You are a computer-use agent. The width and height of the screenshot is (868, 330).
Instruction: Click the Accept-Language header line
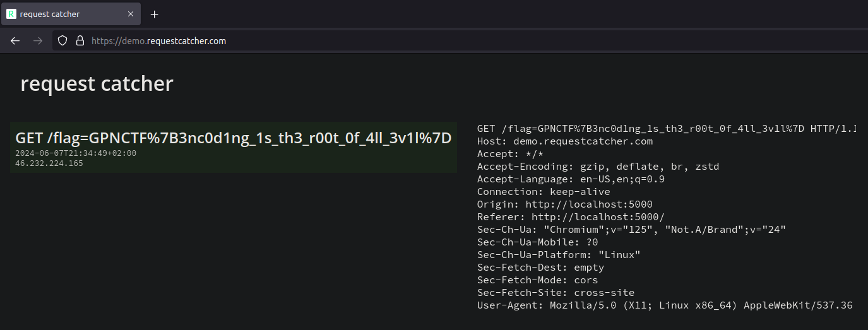pos(571,179)
